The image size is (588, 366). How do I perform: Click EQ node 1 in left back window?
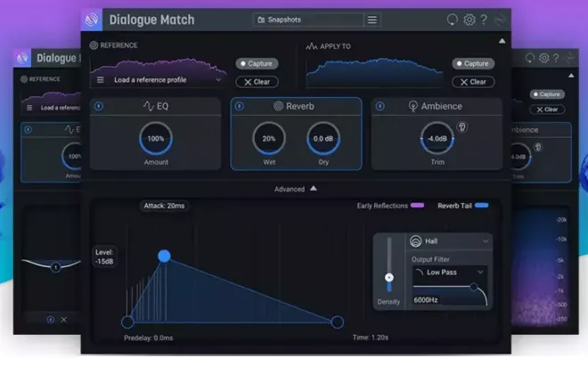(56, 267)
